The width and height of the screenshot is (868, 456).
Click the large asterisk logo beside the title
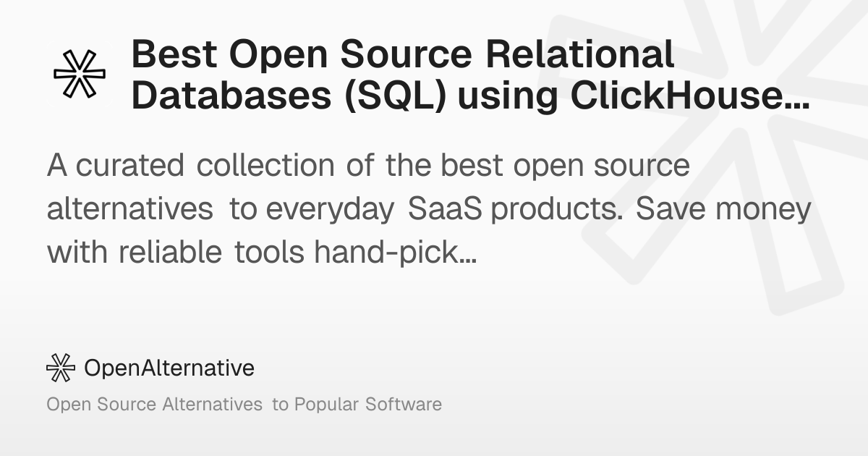[x=80, y=74]
